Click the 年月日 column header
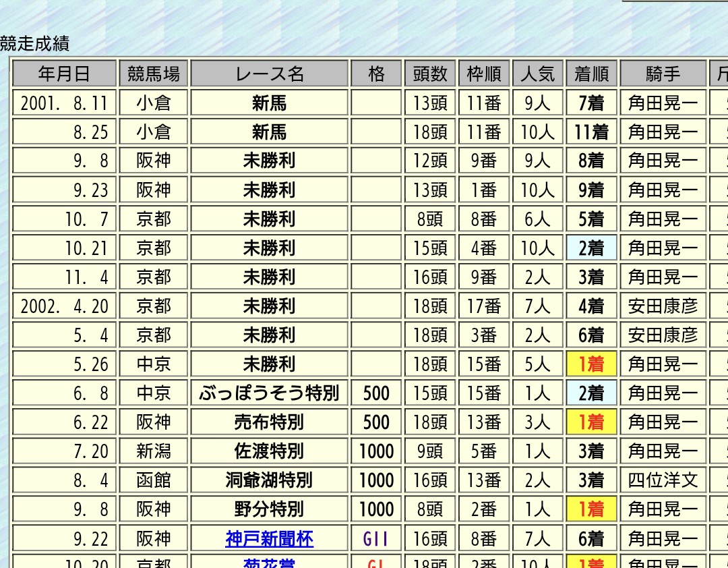This screenshot has width=728, height=568. point(64,74)
